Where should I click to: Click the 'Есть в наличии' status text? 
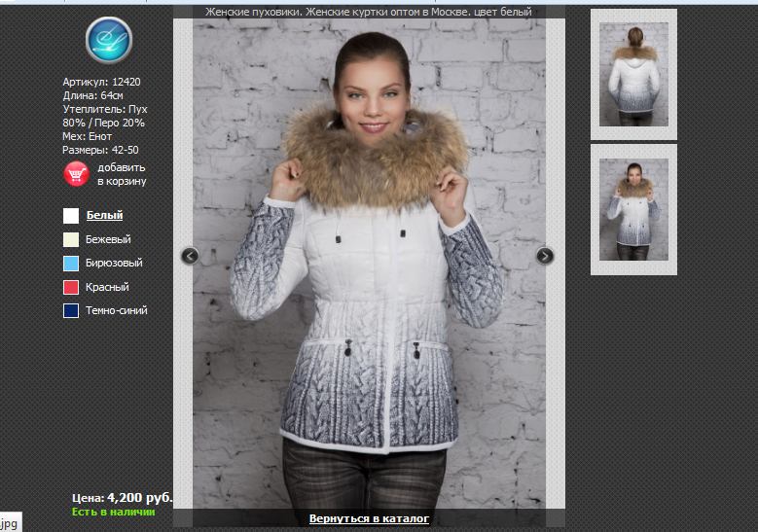click(x=114, y=512)
